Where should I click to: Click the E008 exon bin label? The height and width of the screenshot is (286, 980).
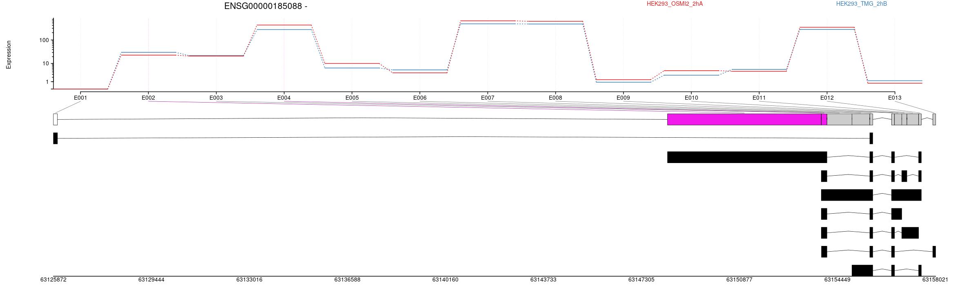pos(555,98)
